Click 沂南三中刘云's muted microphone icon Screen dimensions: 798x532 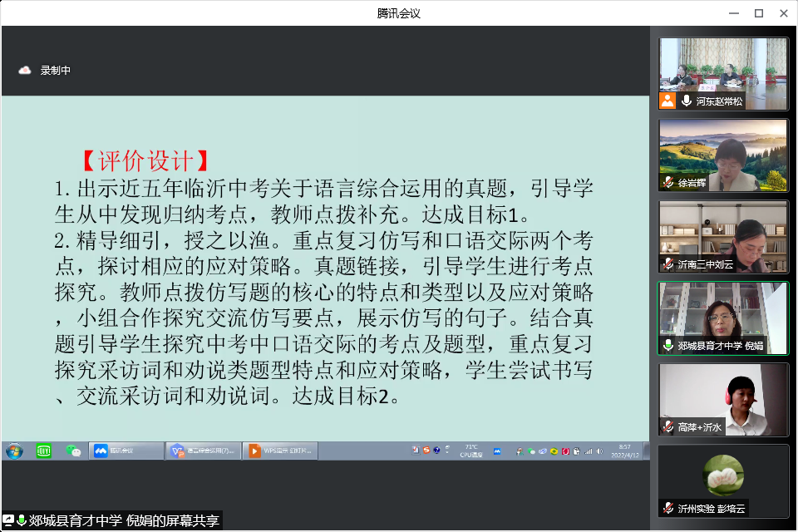click(667, 264)
